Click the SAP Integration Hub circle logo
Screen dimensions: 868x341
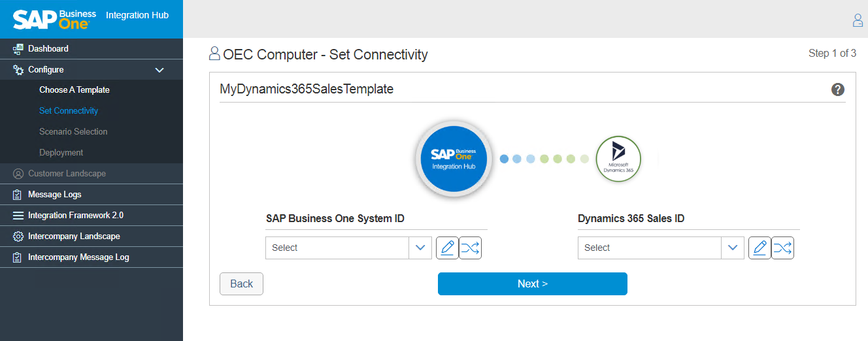454,159
